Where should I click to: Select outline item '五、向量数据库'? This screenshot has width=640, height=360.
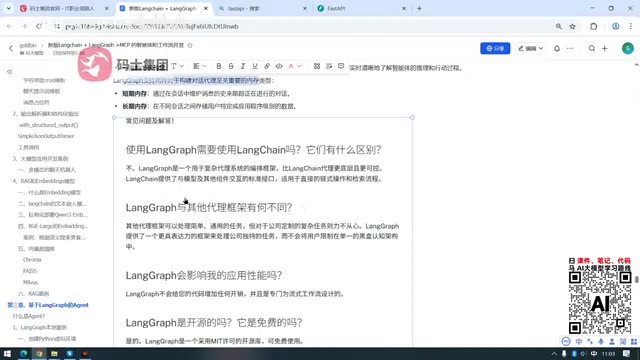click(x=36, y=249)
